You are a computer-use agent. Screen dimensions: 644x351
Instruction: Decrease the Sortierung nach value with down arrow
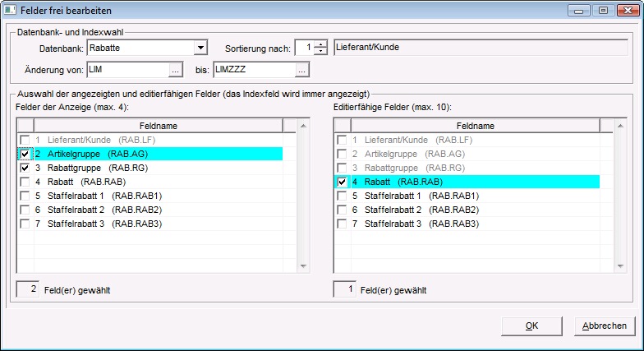[320, 52]
